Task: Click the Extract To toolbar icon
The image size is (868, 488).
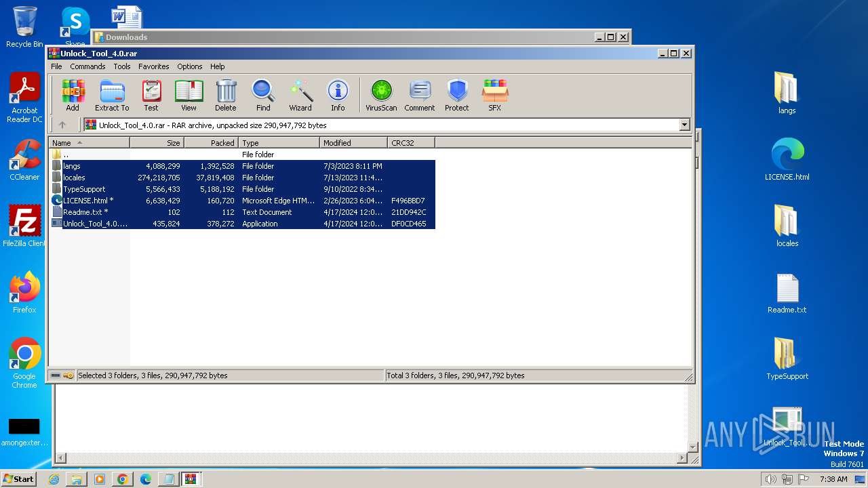Action: click(112, 95)
